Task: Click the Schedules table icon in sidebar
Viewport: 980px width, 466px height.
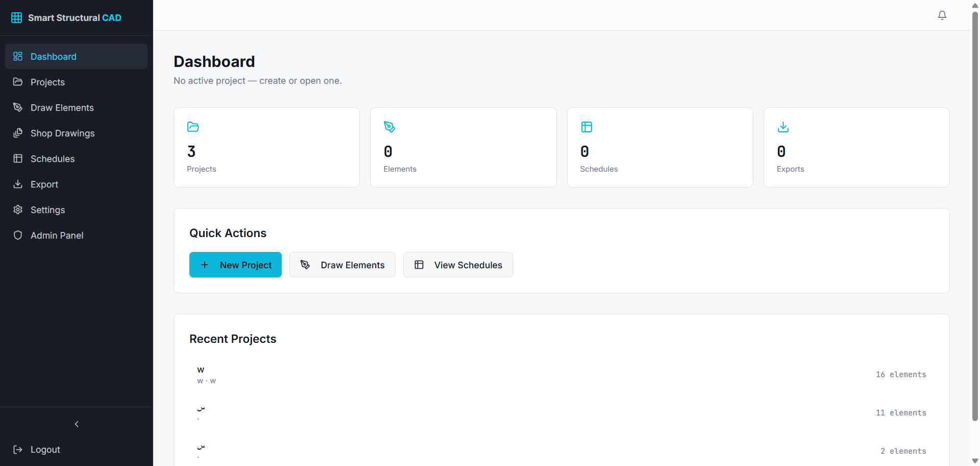Action: tap(18, 158)
